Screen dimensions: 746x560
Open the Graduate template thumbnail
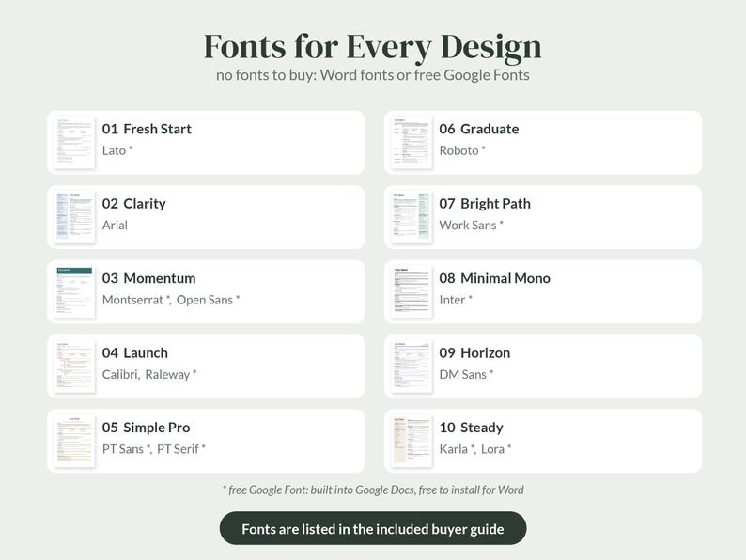coord(412,142)
